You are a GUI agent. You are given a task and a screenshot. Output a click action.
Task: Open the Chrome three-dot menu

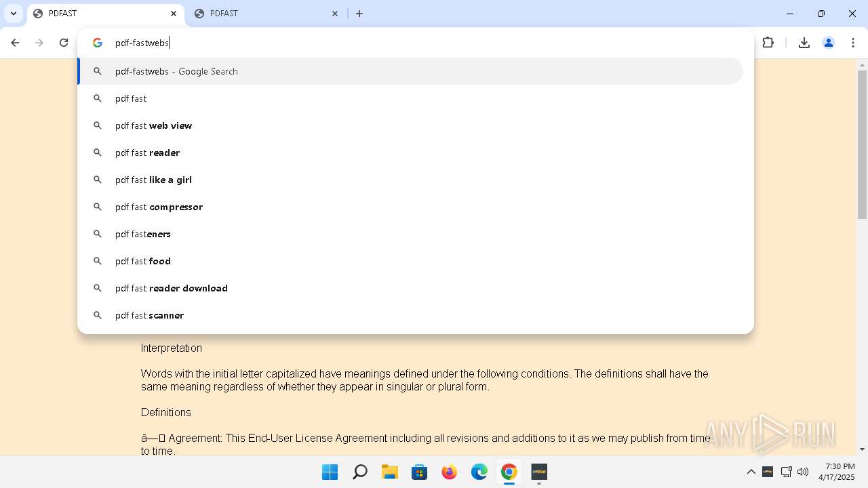tap(852, 43)
